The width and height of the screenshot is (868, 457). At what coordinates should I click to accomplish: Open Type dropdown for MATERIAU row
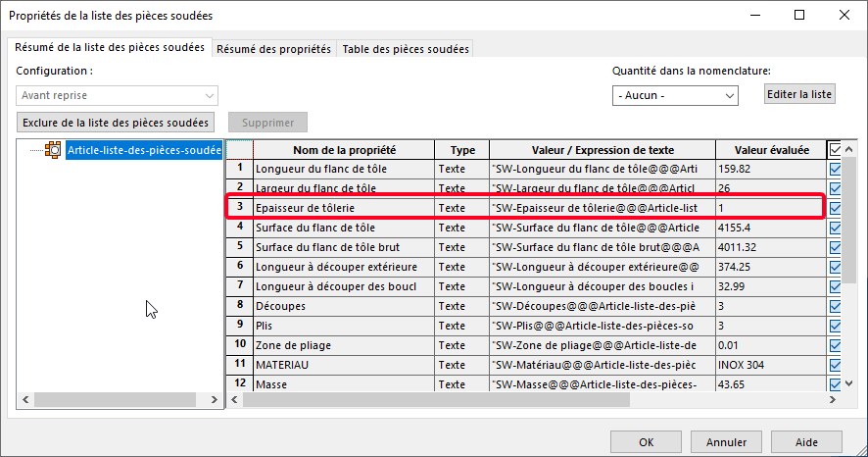[x=460, y=365]
